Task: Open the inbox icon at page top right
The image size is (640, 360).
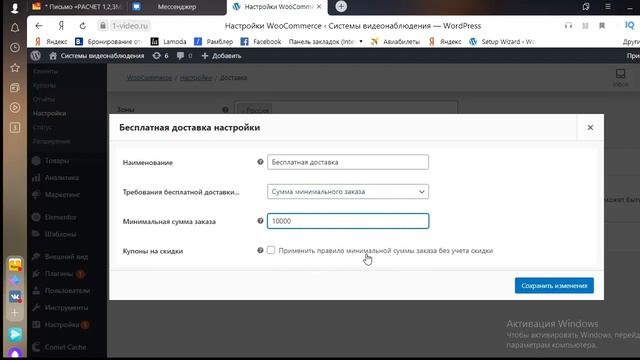Action: point(620,77)
